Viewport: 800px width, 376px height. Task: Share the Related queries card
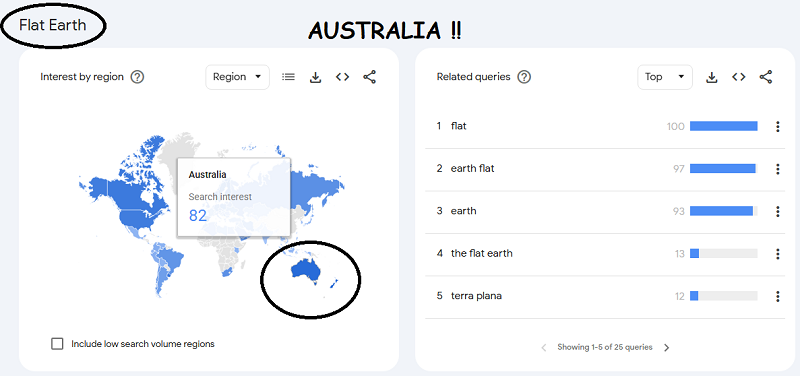tap(766, 77)
